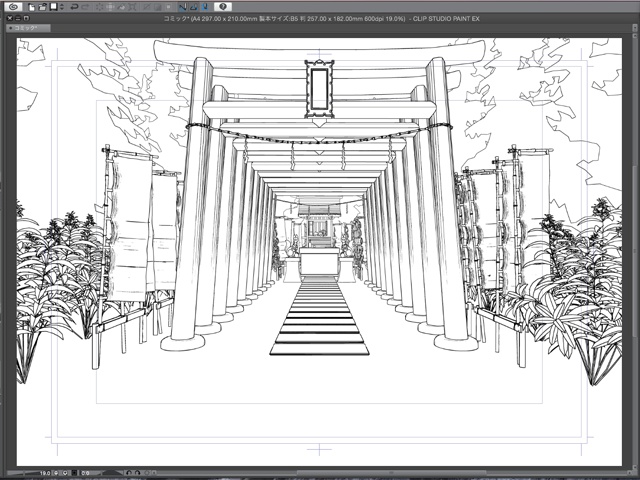
Task: Click the Fill icon in the command bar
Action: pos(122,7)
